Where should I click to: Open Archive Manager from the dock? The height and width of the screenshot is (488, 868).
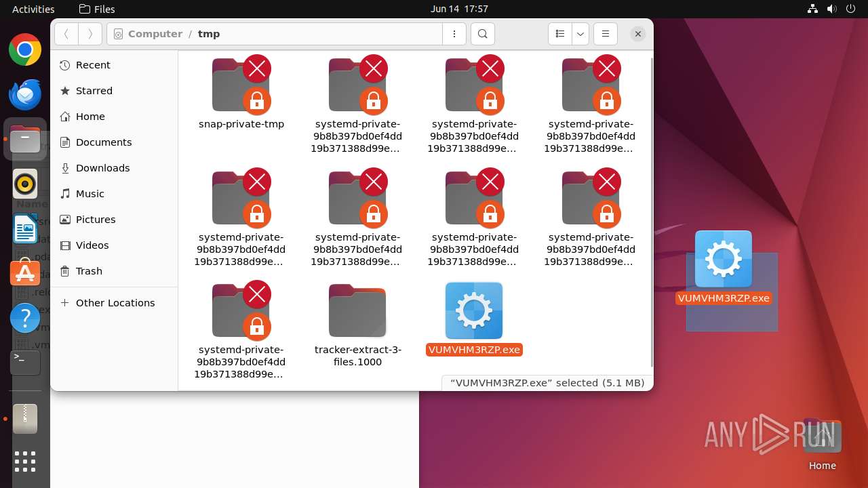(x=25, y=419)
